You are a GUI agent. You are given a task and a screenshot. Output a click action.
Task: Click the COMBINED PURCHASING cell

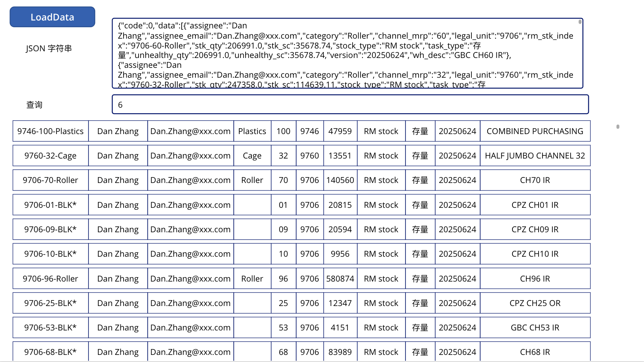point(535,131)
